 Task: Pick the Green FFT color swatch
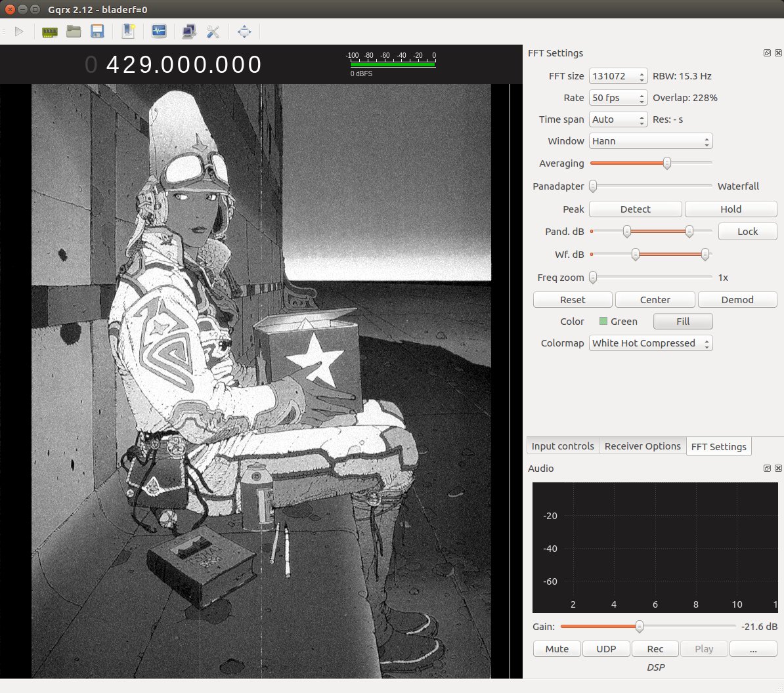pos(603,322)
